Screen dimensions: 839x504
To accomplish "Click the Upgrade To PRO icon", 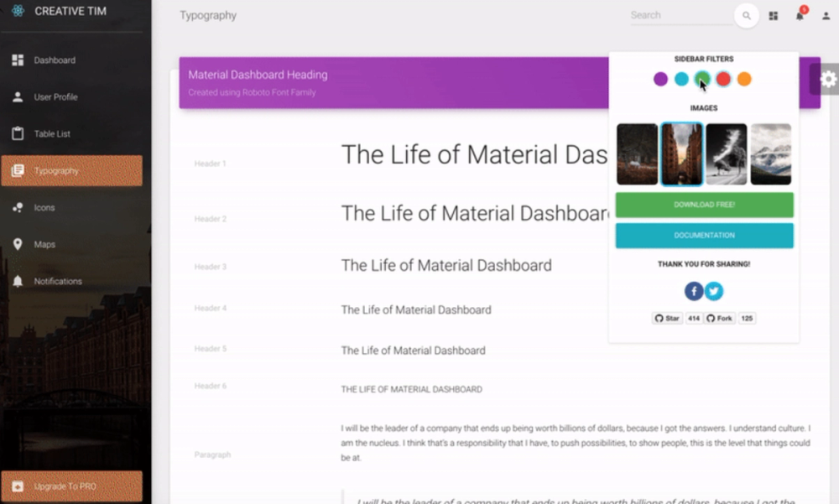I will tap(18, 486).
